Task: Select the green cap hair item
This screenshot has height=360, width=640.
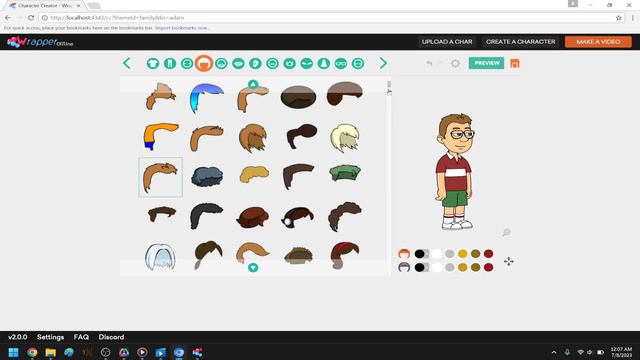Action: click(345, 173)
